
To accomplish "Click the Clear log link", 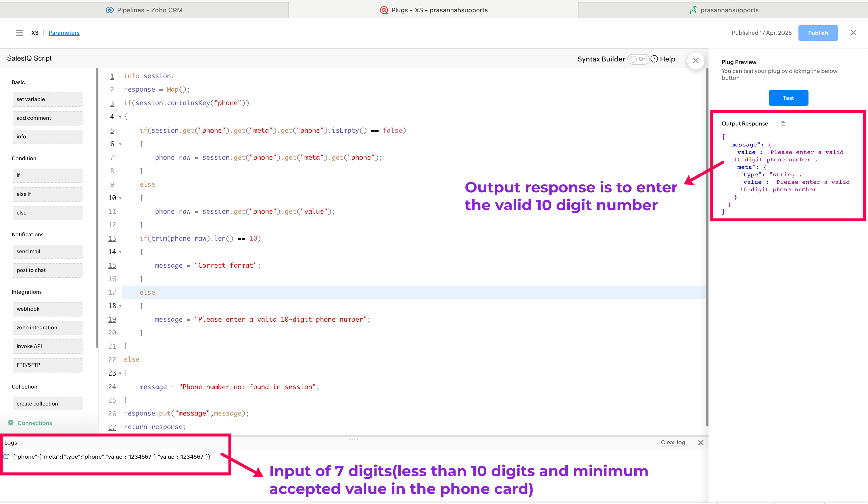I will pos(673,442).
